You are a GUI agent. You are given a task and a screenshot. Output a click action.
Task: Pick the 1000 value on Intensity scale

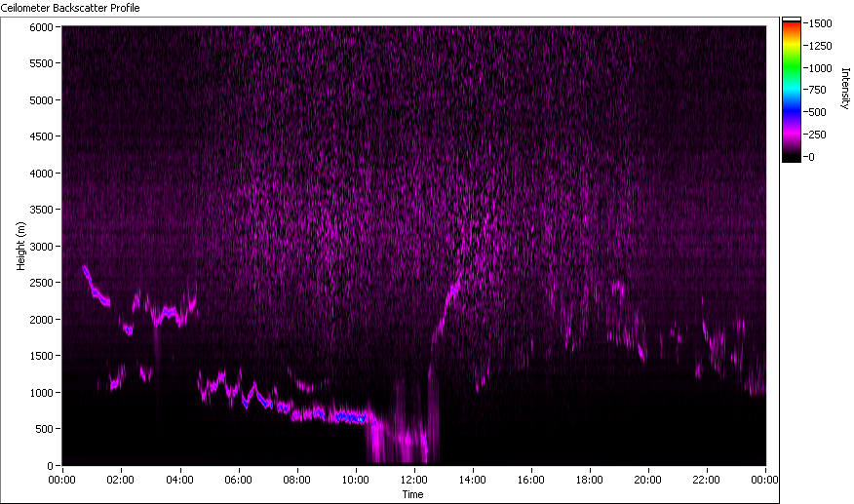(x=820, y=68)
